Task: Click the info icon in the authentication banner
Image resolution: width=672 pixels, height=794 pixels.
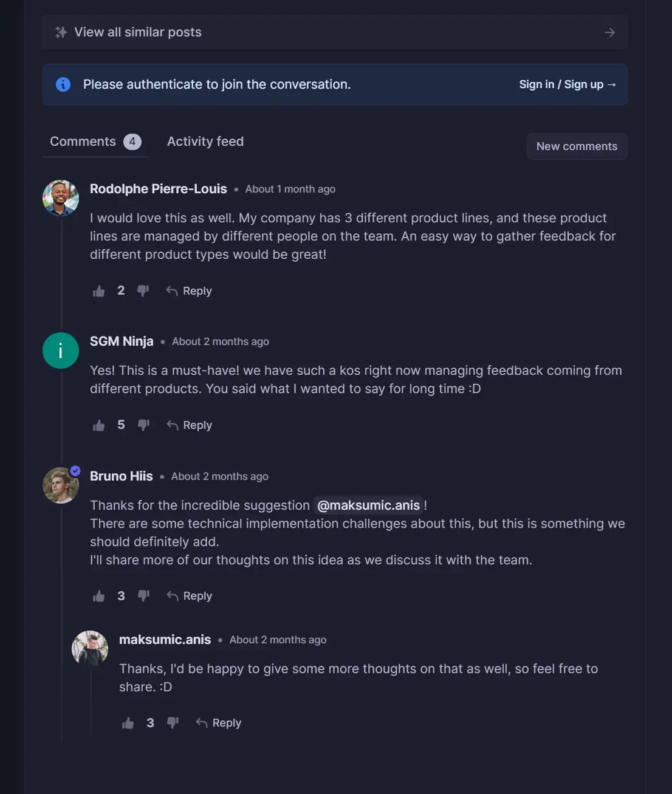Action: [x=63, y=84]
